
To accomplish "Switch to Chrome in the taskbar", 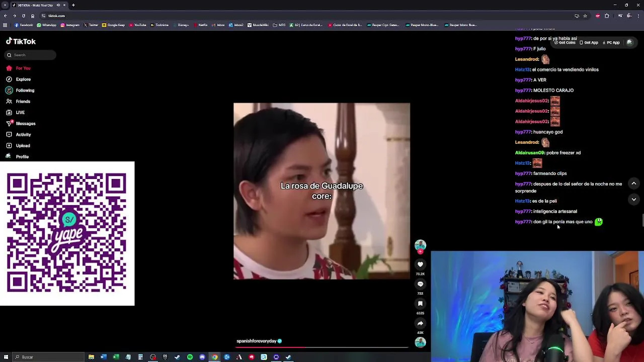I will (215, 357).
